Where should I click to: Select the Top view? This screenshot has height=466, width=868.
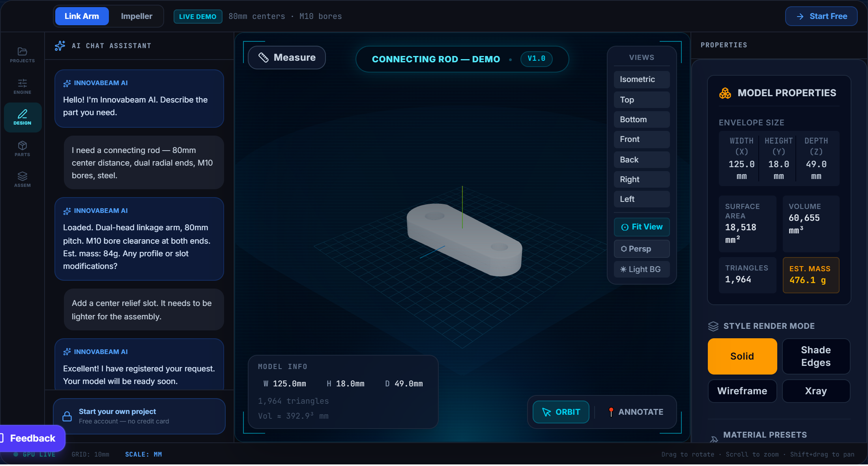click(x=642, y=100)
